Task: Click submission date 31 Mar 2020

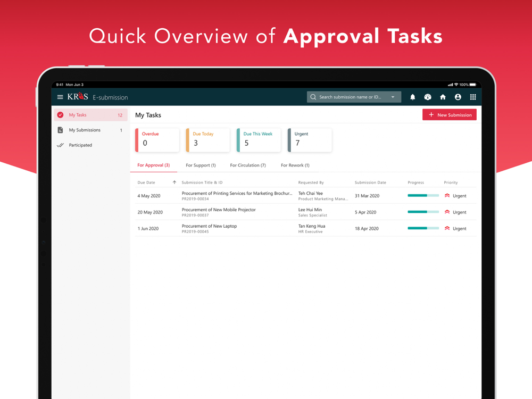Action: tap(367, 196)
